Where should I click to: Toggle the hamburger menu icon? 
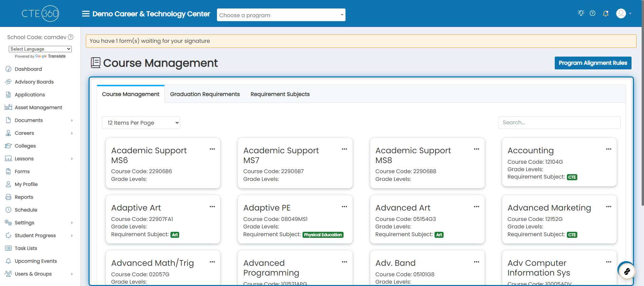[86, 14]
